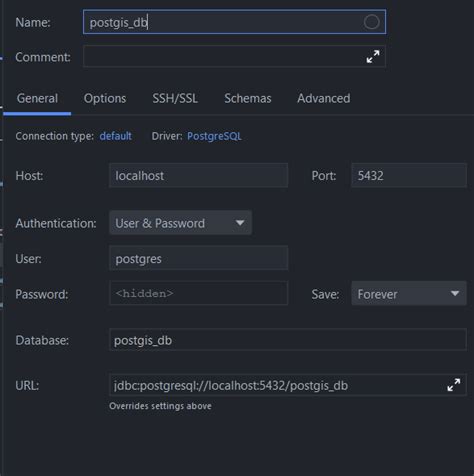Click the 'User:' label
Viewport: 474px width, 476px height.
28,259
